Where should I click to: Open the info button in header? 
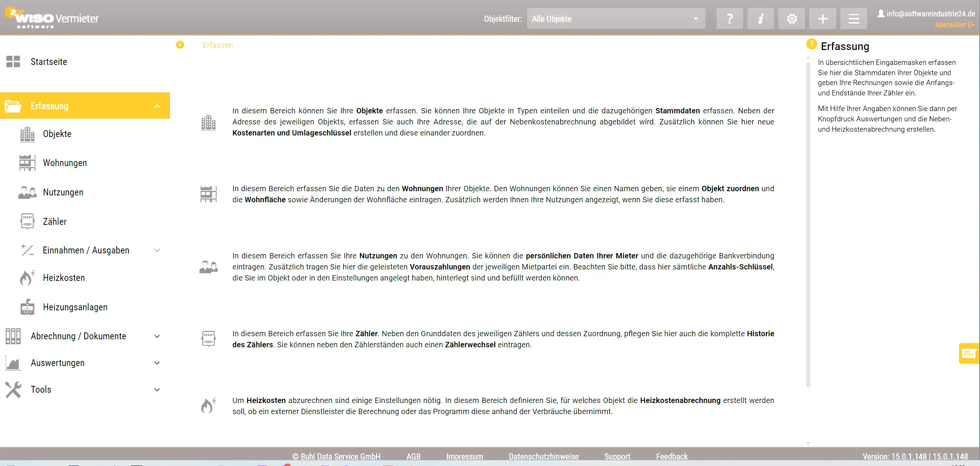[x=760, y=19]
